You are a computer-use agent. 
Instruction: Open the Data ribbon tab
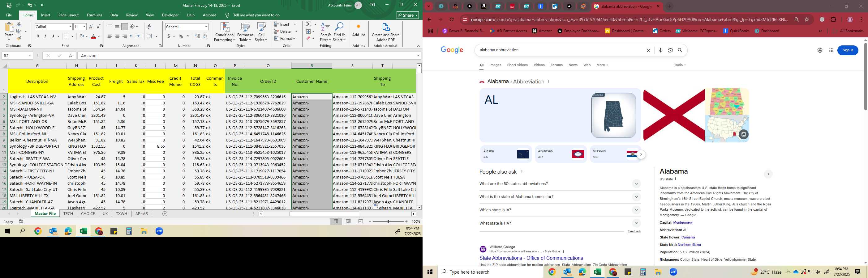pyautogui.click(x=114, y=15)
